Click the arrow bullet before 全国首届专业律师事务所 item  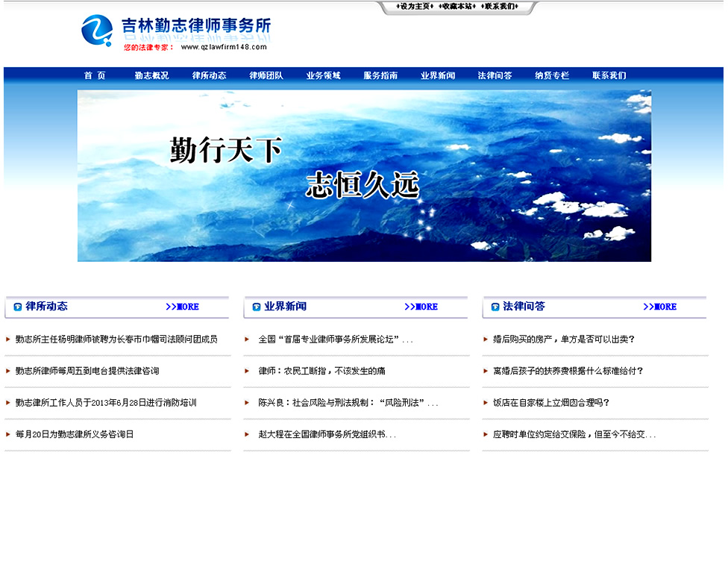click(247, 339)
